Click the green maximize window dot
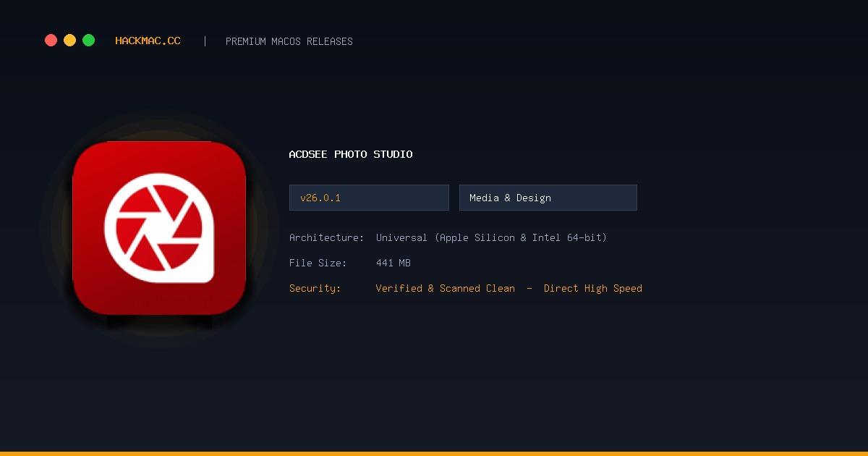The width and height of the screenshot is (868, 456). point(88,41)
